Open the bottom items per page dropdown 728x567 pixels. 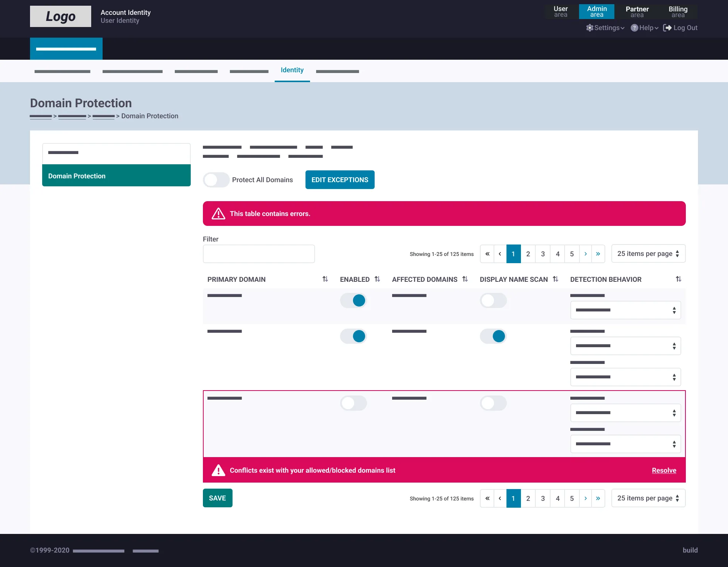click(x=648, y=498)
